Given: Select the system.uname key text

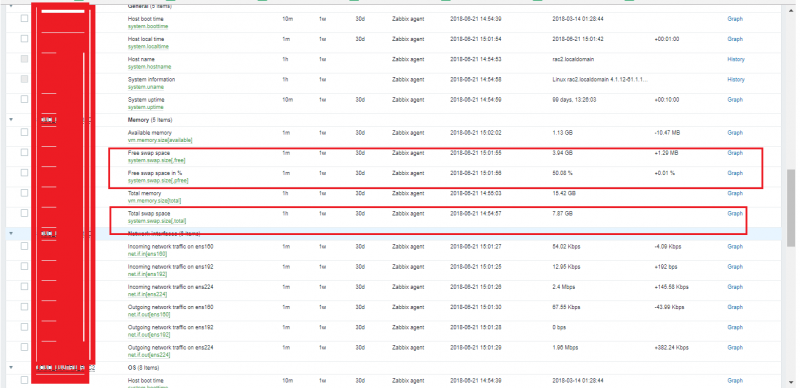Looking at the screenshot, I should (145, 87).
